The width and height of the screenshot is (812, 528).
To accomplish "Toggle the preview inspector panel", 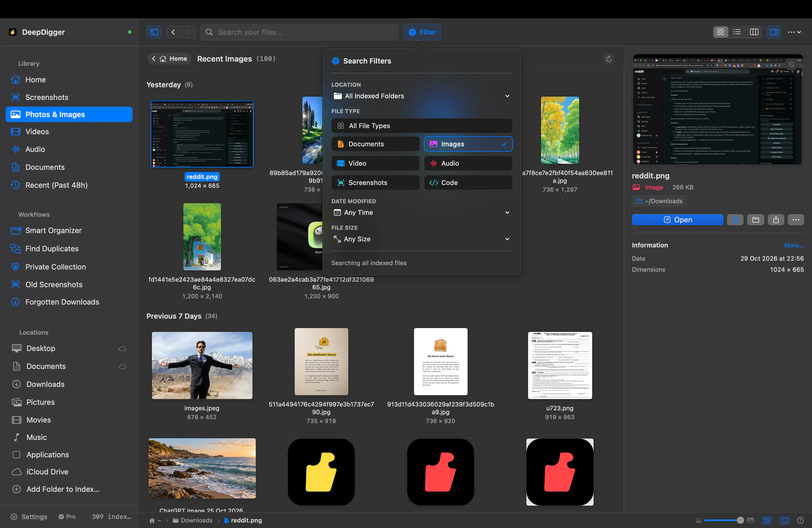I will (x=774, y=32).
